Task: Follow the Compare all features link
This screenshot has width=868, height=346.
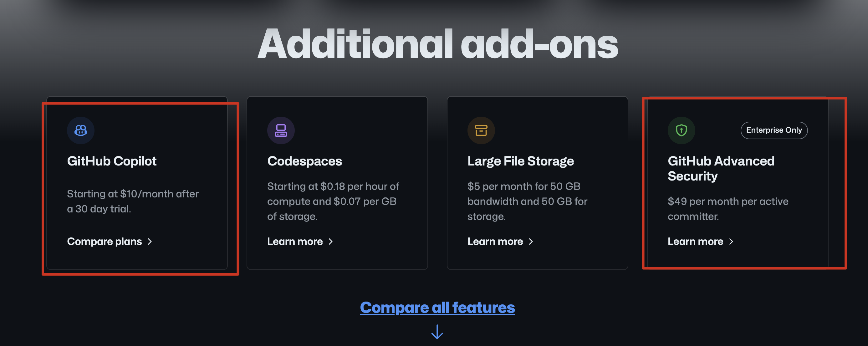Action: click(437, 307)
